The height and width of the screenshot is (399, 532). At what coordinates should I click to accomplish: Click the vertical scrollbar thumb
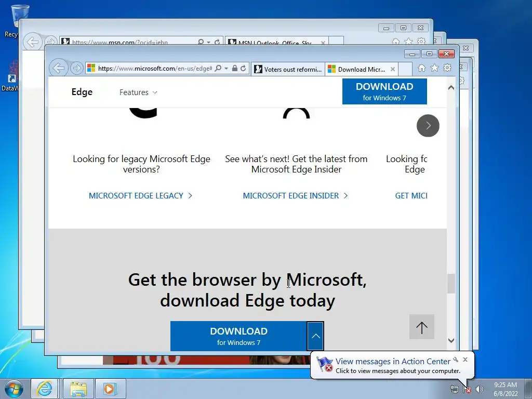(x=451, y=283)
